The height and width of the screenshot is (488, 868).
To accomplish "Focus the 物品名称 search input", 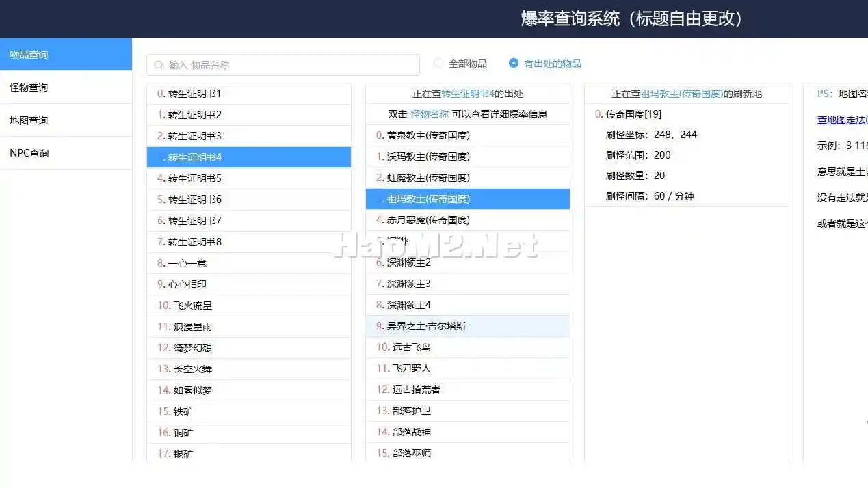I will [x=282, y=65].
